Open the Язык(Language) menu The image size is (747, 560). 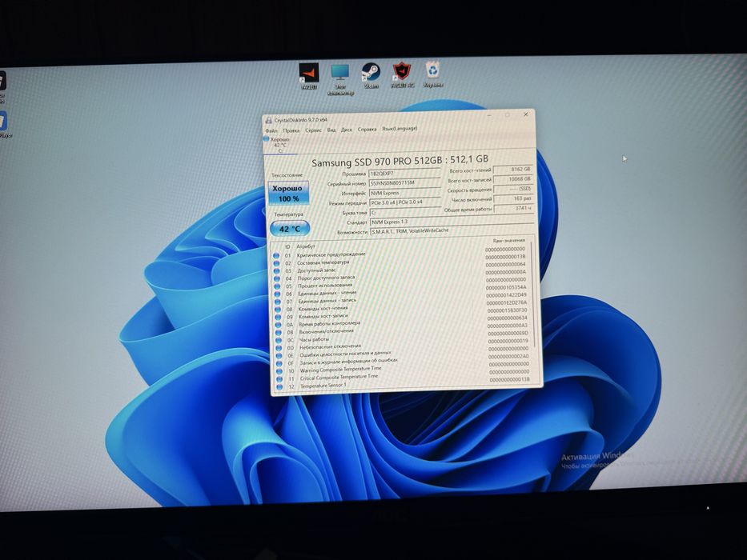point(400,129)
